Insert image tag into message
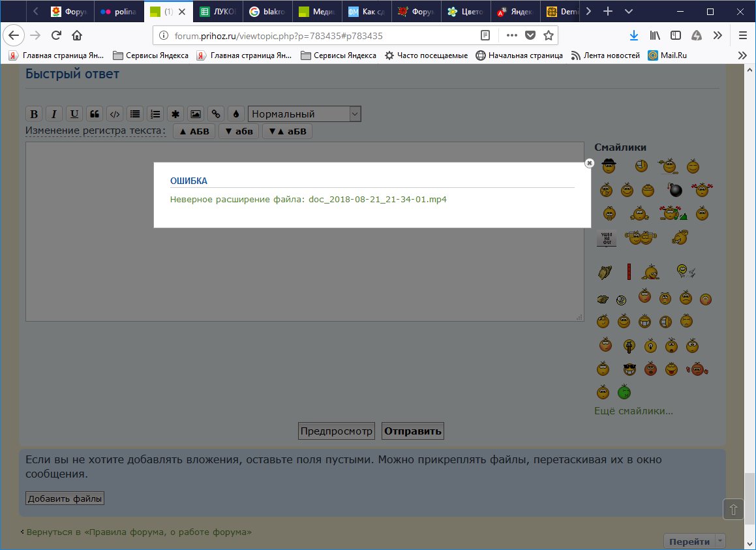The image size is (756, 550). [195, 114]
